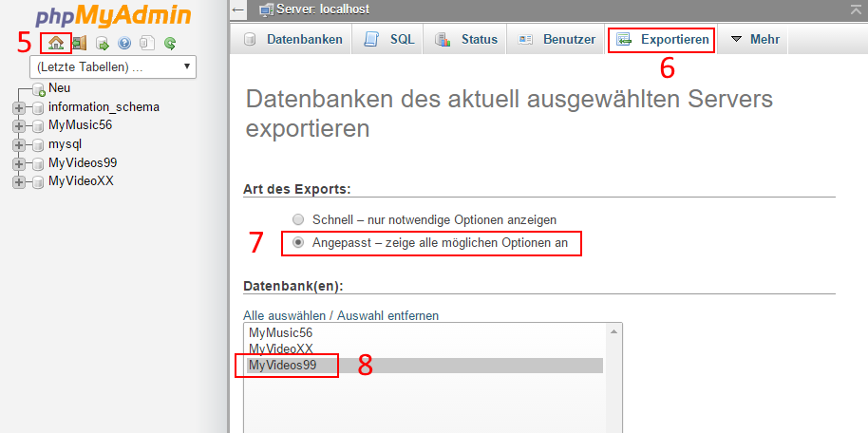Open MyMusic56 database in navigation tree
Screen dimensions: 868x433
81,125
